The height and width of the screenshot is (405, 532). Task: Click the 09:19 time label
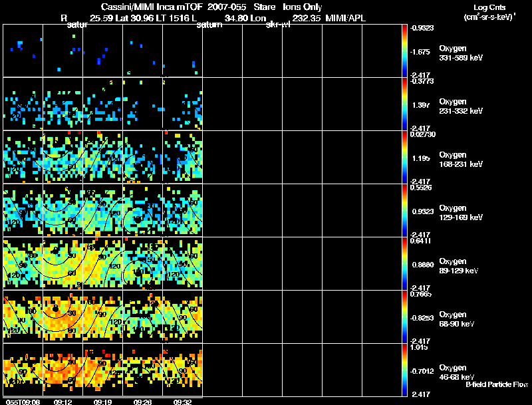(102, 402)
